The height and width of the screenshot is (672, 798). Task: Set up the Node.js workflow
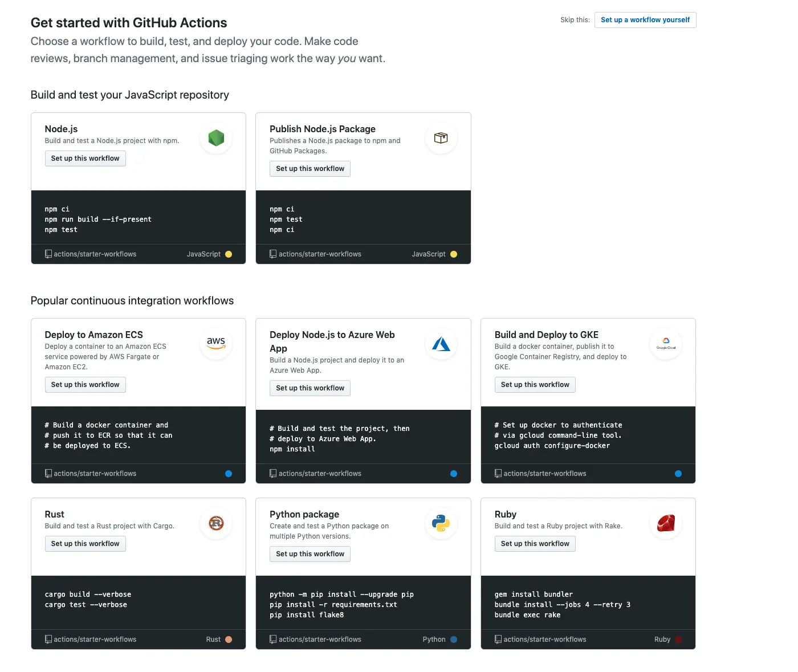tap(85, 158)
